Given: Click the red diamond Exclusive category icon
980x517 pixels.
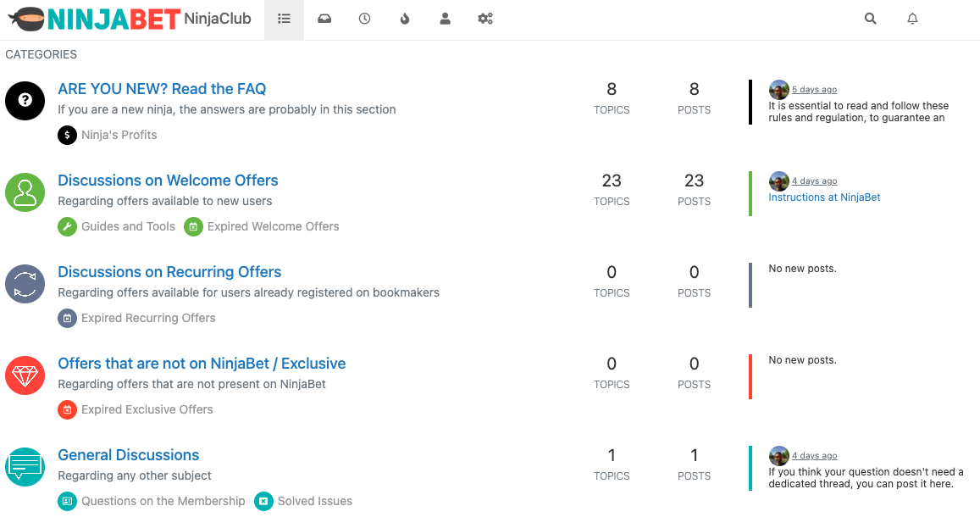Looking at the screenshot, I should (25, 375).
